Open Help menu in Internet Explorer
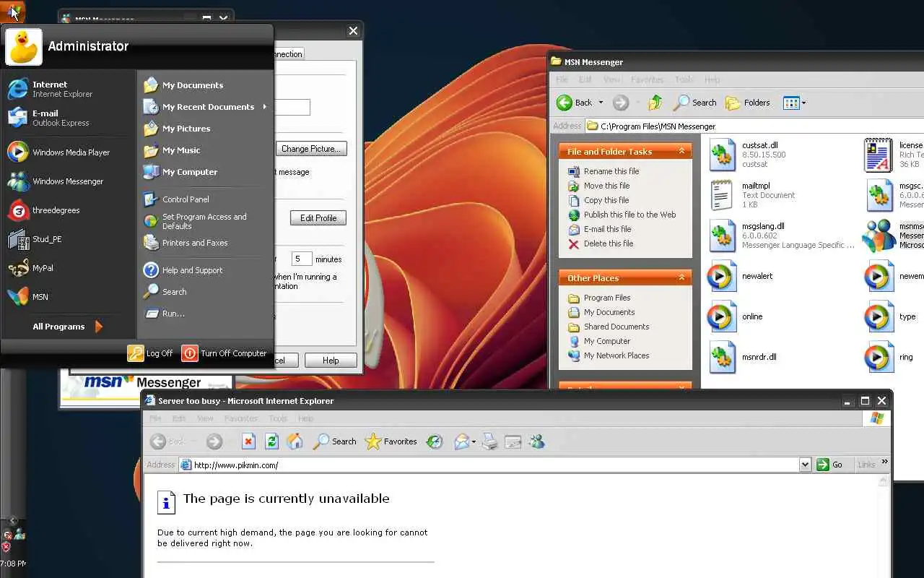This screenshot has height=578, width=924. pos(305,418)
